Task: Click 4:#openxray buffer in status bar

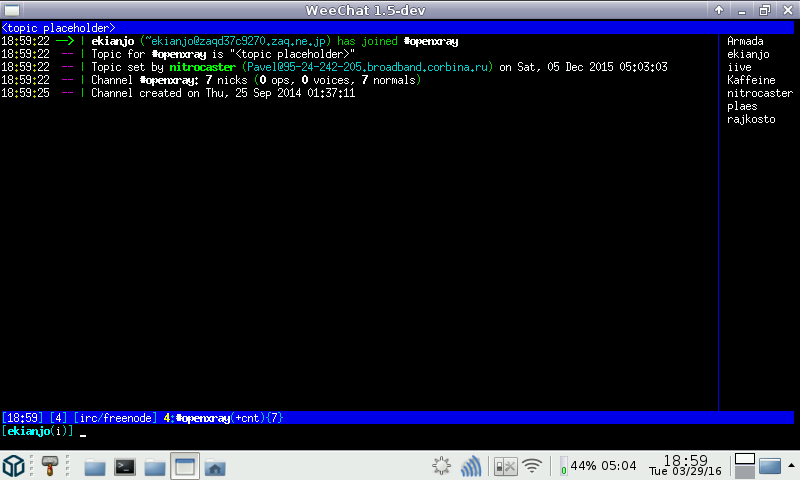Action: coord(196,418)
